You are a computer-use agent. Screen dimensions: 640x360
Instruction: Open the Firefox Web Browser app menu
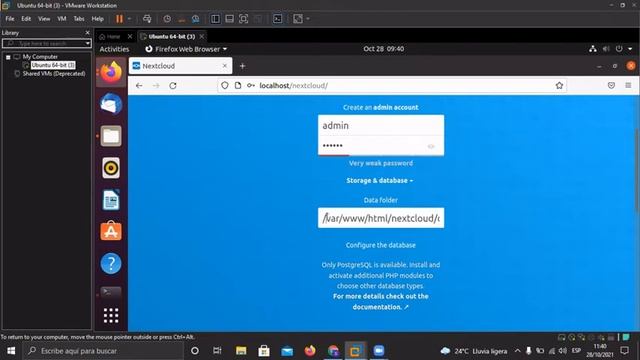(x=186, y=49)
